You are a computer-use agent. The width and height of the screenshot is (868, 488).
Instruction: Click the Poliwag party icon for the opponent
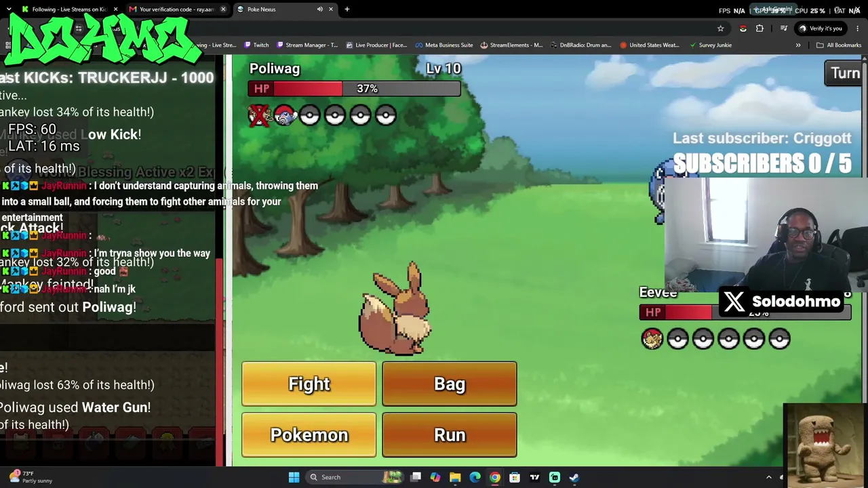(285, 115)
